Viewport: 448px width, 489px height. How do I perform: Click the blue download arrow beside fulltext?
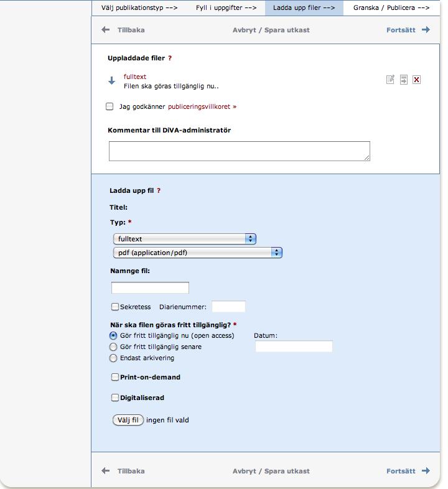click(111, 81)
